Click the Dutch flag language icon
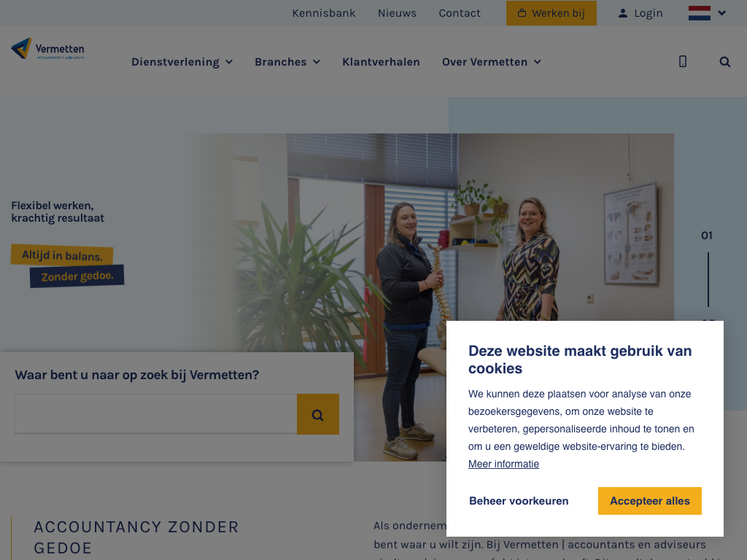 tap(700, 13)
